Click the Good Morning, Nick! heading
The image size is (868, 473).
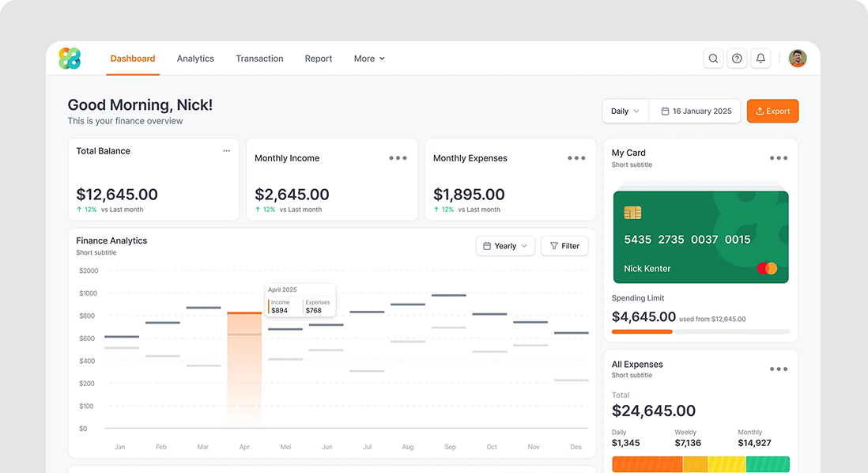pos(140,104)
